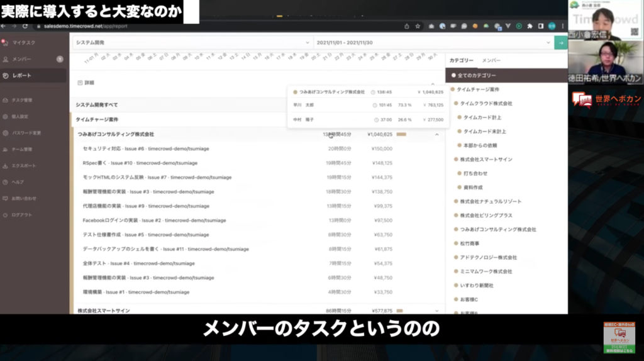Select つみあげコンサルティング株式会社 in category list
This screenshot has width=644, height=361.
click(498, 230)
